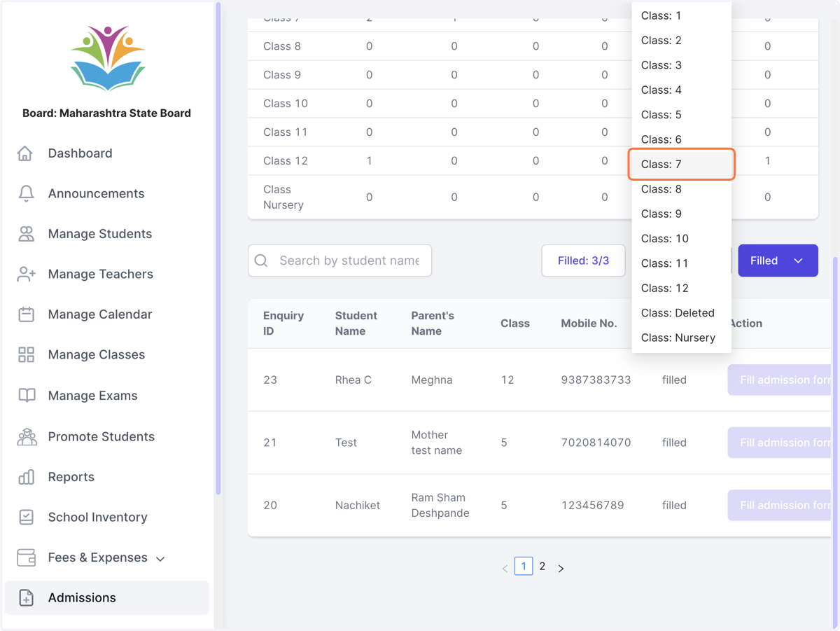
Task: Open School Inventory page
Action: point(107,518)
